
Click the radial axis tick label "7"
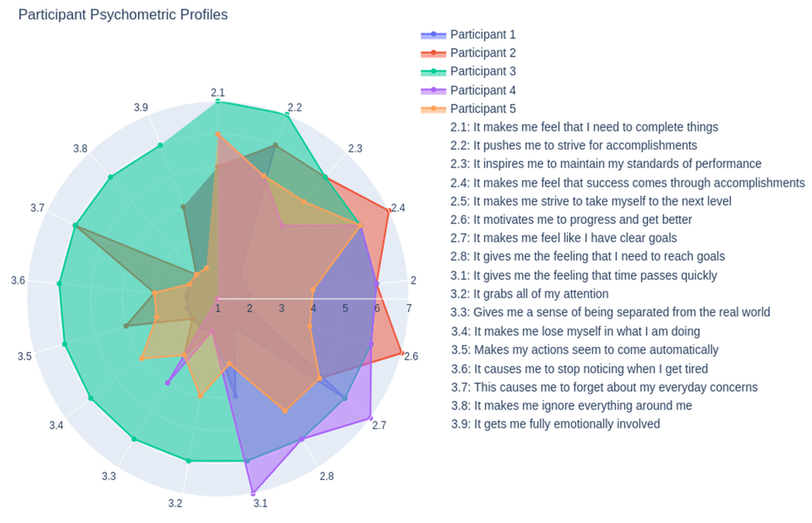click(x=409, y=308)
